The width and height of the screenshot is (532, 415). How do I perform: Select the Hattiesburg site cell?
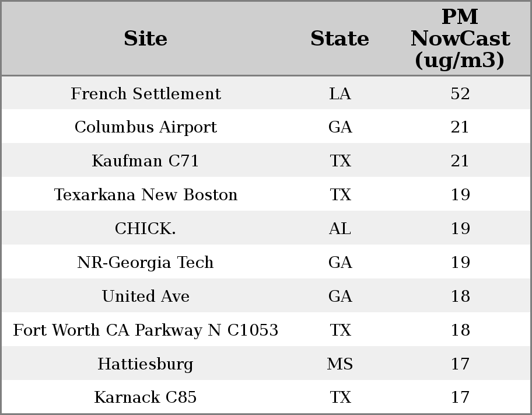(146, 364)
